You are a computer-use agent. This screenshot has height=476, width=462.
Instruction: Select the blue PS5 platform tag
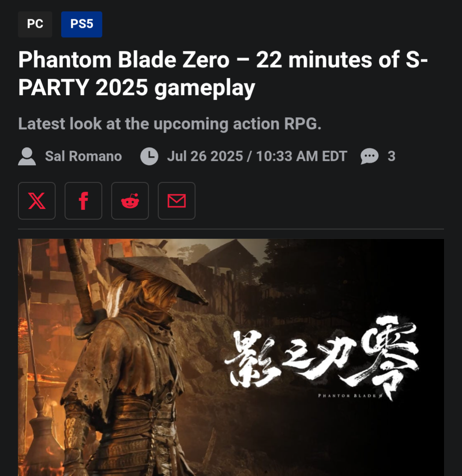coord(82,24)
